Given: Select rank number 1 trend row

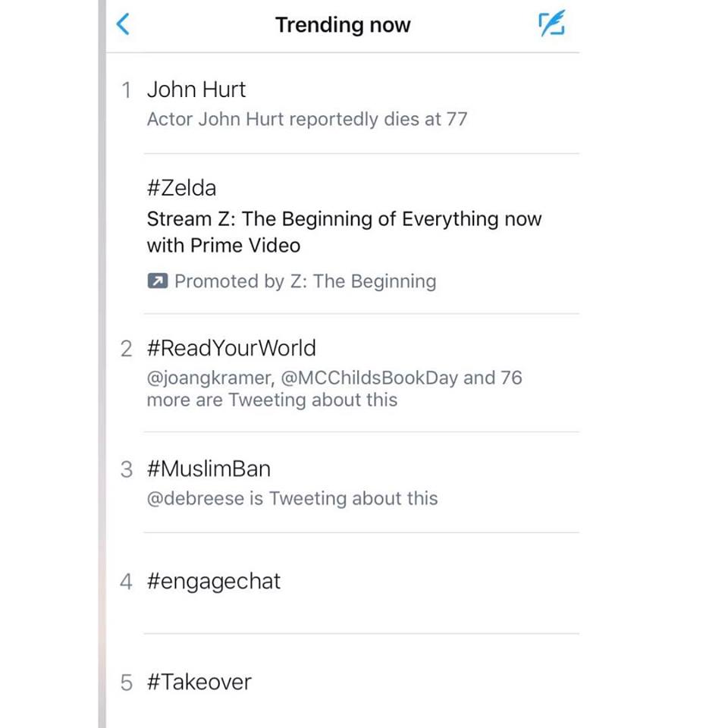Looking at the screenshot, I should [x=343, y=104].
